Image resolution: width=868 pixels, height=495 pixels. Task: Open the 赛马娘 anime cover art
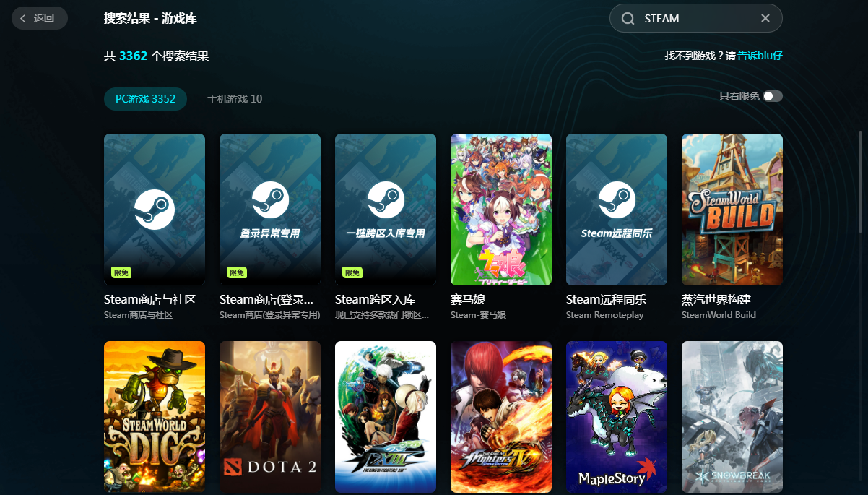(501, 210)
